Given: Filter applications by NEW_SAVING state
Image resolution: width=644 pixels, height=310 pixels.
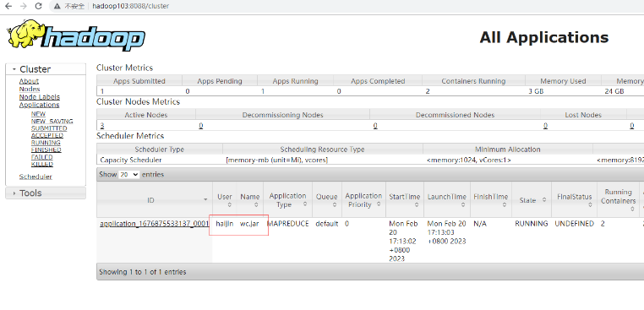Looking at the screenshot, I should (x=52, y=121).
